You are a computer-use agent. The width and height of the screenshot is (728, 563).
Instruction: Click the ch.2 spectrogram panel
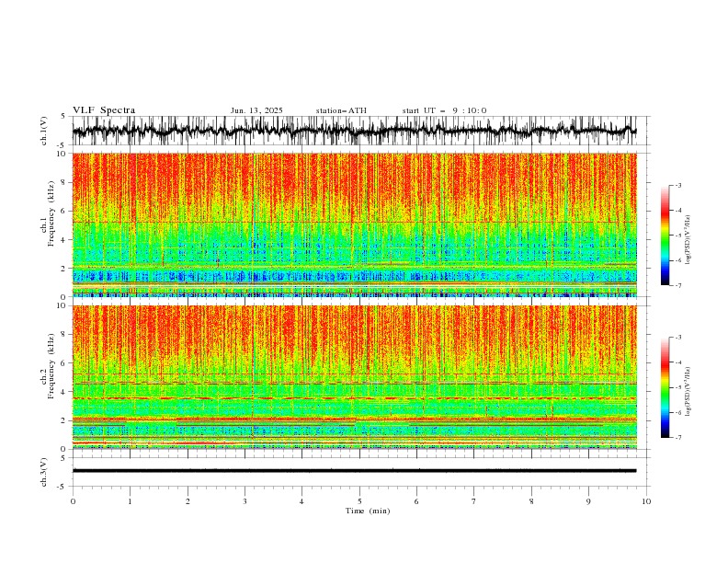(x=354, y=377)
